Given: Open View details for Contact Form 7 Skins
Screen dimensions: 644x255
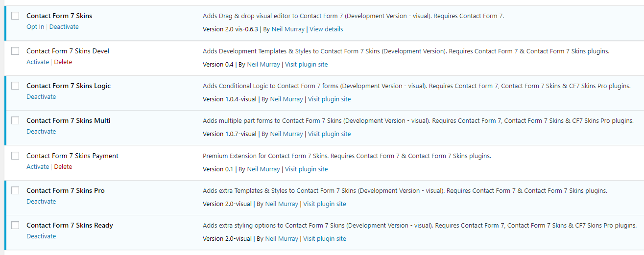Looking at the screenshot, I should [x=326, y=29].
